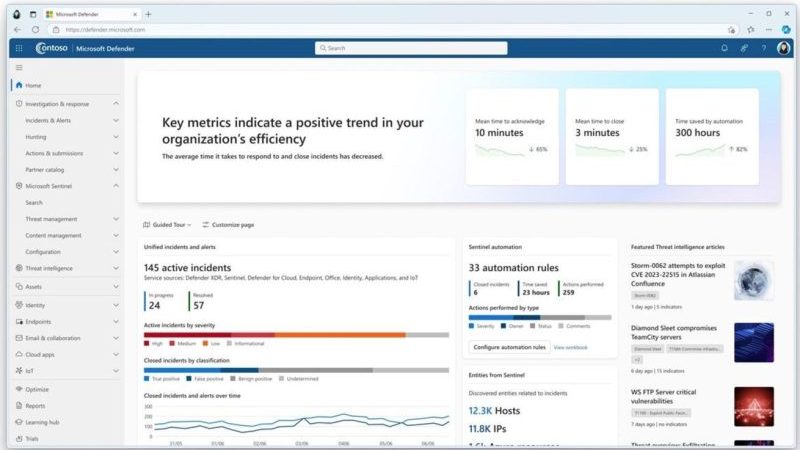Click the Home icon in sidebar
Image resolution: width=800 pixels, height=450 pixels.
19,85
